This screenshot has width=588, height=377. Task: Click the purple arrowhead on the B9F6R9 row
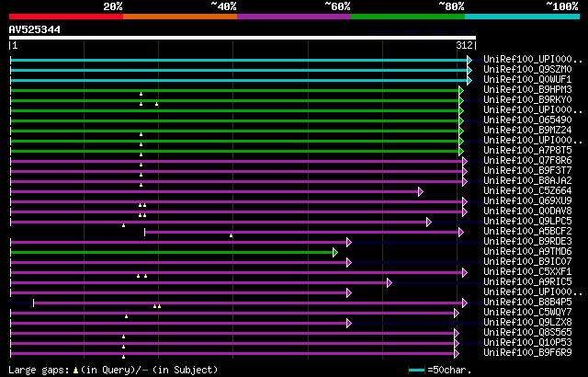coord(457,354)
